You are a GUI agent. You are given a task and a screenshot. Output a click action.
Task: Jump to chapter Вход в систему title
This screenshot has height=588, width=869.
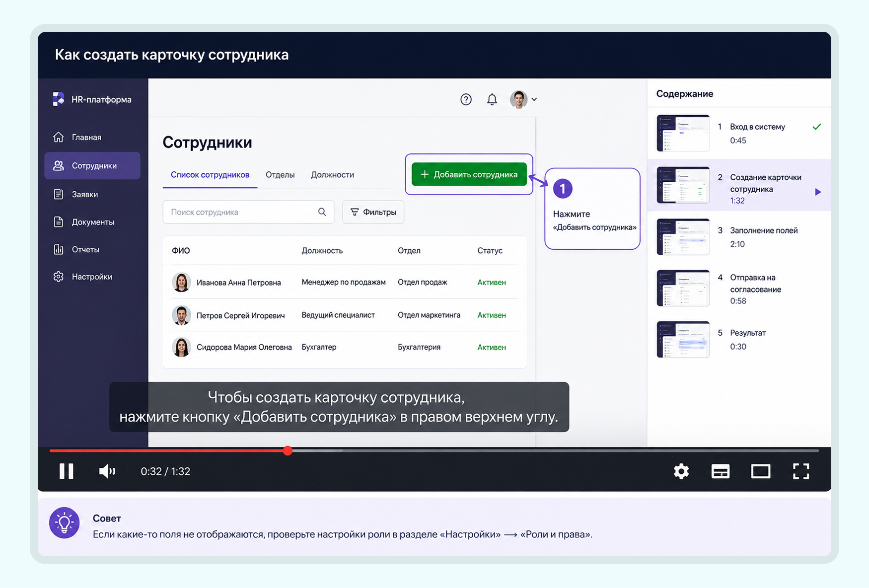click(757, 127)
